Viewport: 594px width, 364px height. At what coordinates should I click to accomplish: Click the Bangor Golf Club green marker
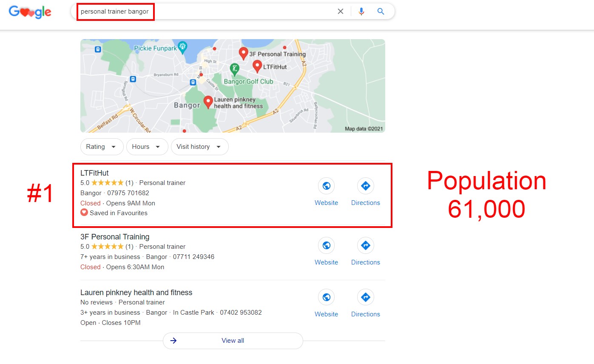[x=234, y=69]
